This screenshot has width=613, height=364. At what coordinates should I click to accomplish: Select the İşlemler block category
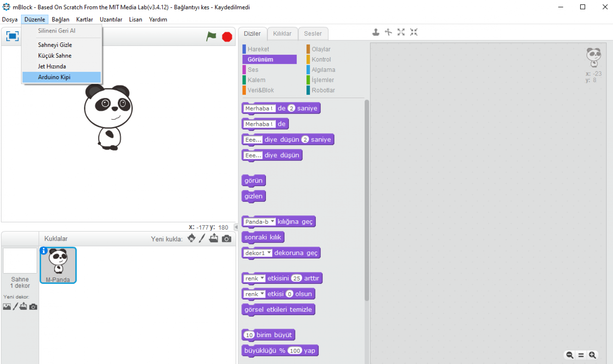[x=334, y=80]
